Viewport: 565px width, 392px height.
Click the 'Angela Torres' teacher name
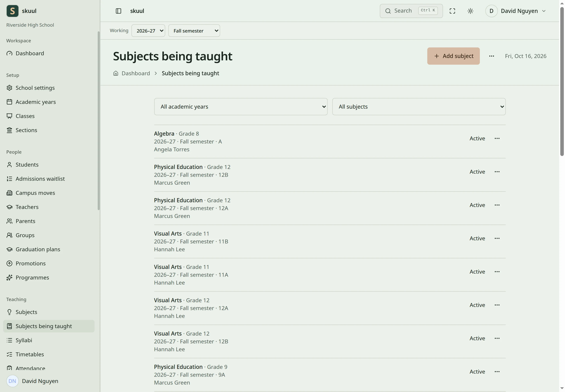(x=172, y=149)
